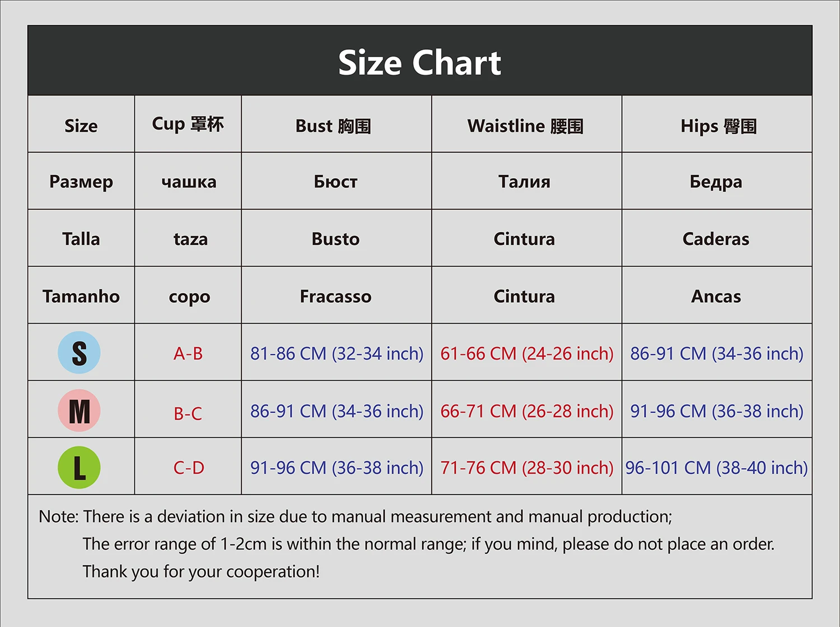The image size is (840, 627).
Task: Click the deviation note text
Action: point(407,544)
